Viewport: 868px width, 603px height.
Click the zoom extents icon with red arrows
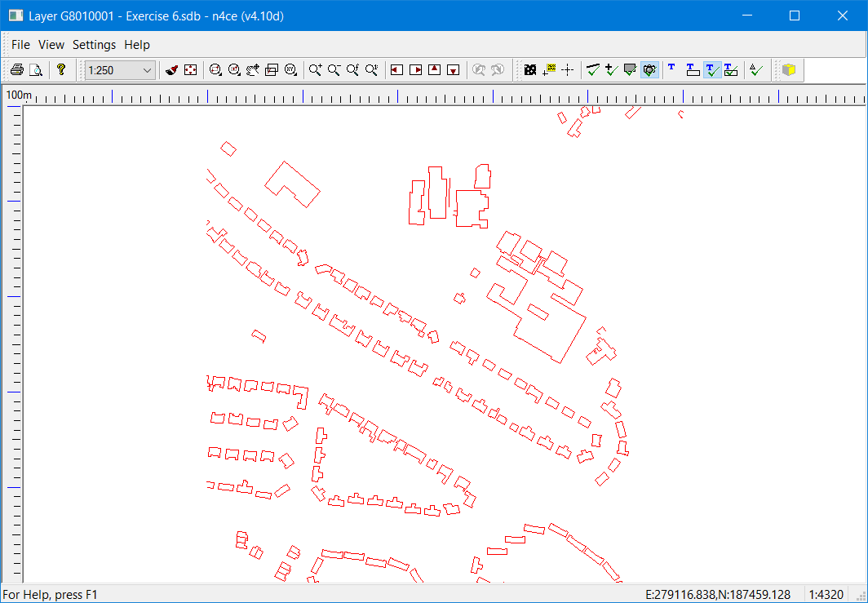click(x=190, y=70)
